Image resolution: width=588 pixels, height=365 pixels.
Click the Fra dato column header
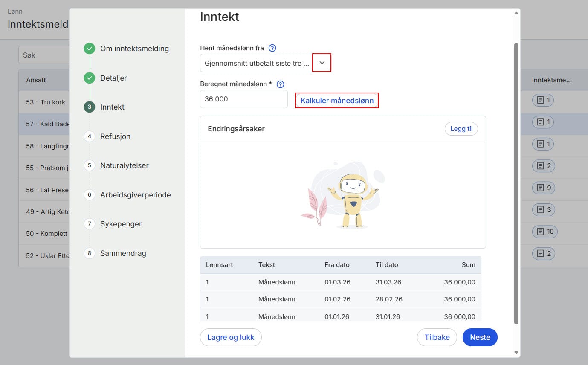337,264
